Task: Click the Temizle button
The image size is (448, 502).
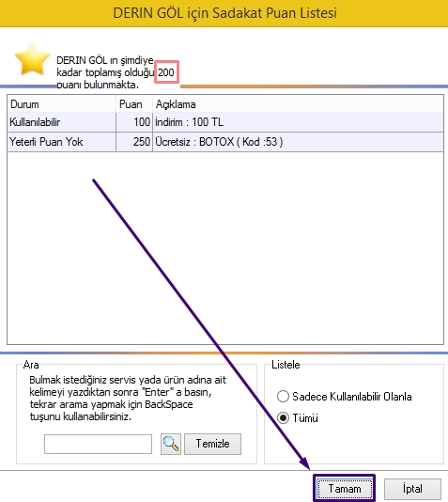Action: point(212,444)
